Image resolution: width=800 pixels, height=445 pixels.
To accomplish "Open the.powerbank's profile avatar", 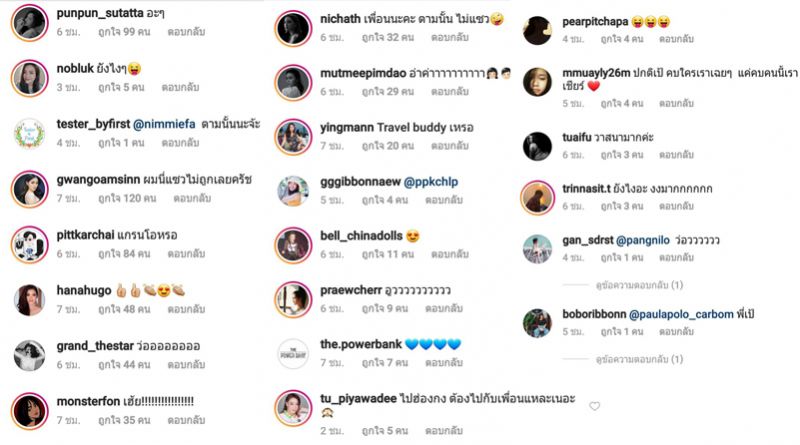I will pyautogui.click(x=293, y=354).
